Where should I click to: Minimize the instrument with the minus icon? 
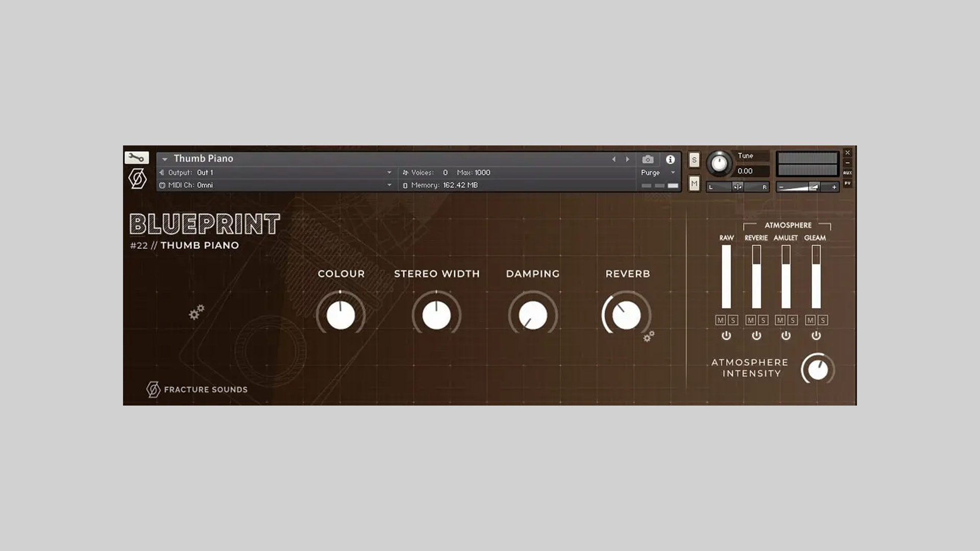coord(847,163)
